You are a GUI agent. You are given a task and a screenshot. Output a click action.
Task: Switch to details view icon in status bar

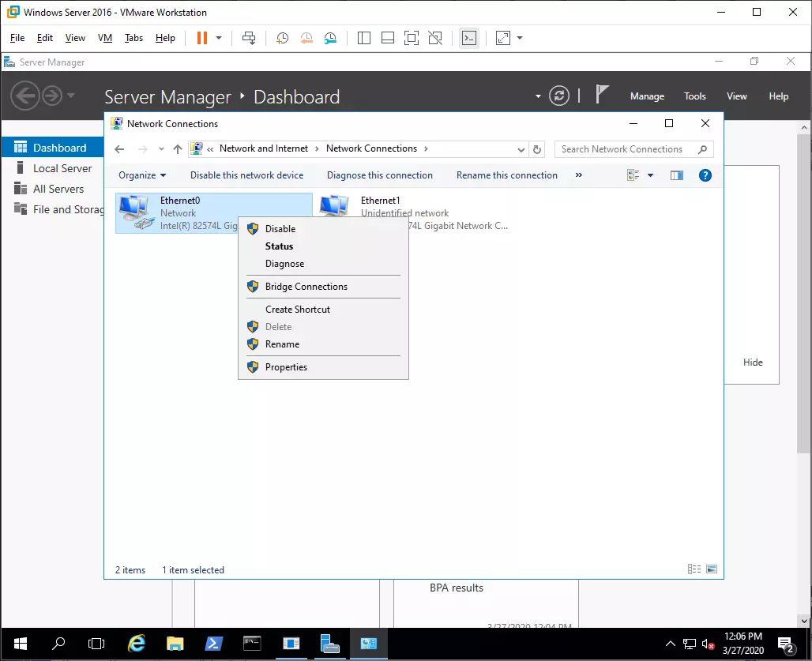pos(694,569)
